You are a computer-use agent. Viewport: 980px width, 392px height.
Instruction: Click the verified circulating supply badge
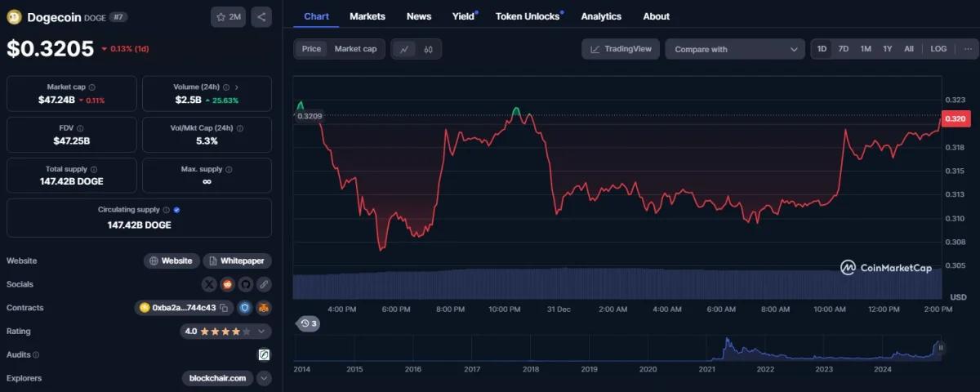176,210
